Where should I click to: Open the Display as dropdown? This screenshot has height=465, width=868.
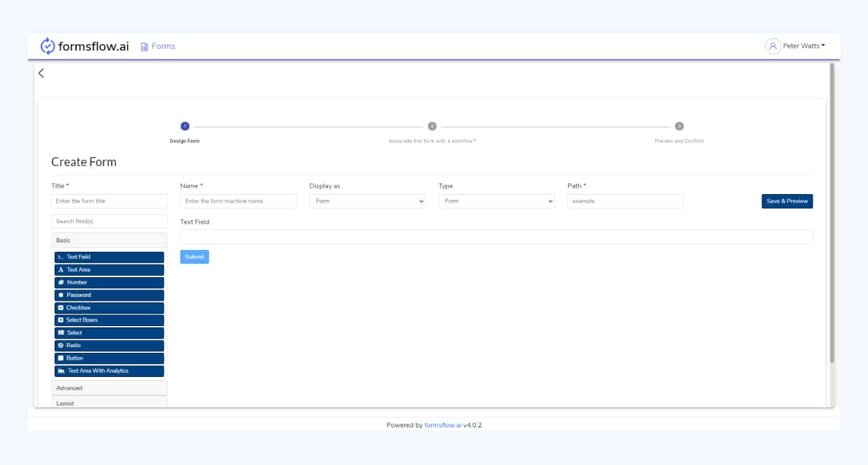367,201
